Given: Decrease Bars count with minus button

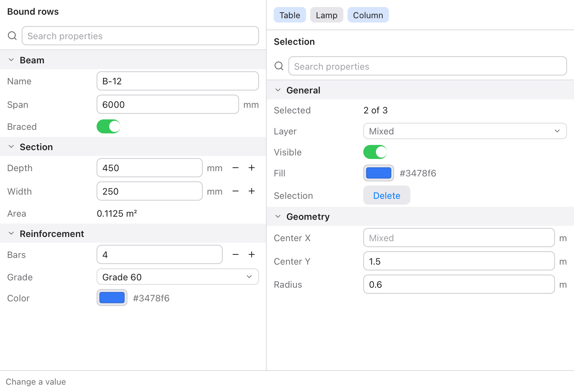Looking at the screenshot, I should 236,254.
